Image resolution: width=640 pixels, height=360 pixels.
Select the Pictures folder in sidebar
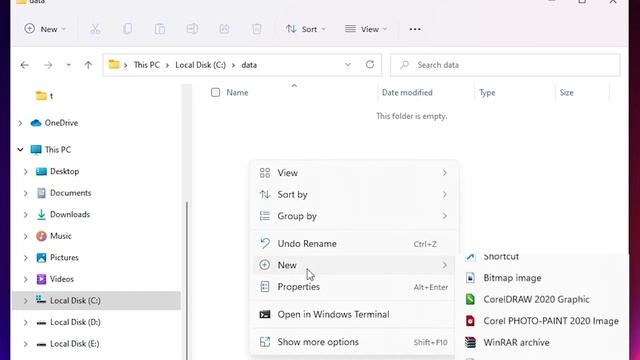pyautogui.click(x=57, y=258)
